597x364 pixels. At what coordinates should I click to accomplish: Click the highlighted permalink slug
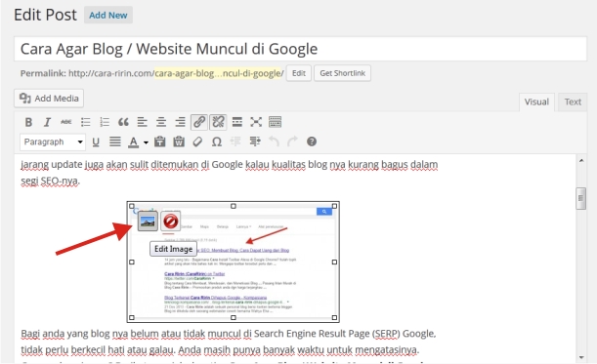[218, 73]
